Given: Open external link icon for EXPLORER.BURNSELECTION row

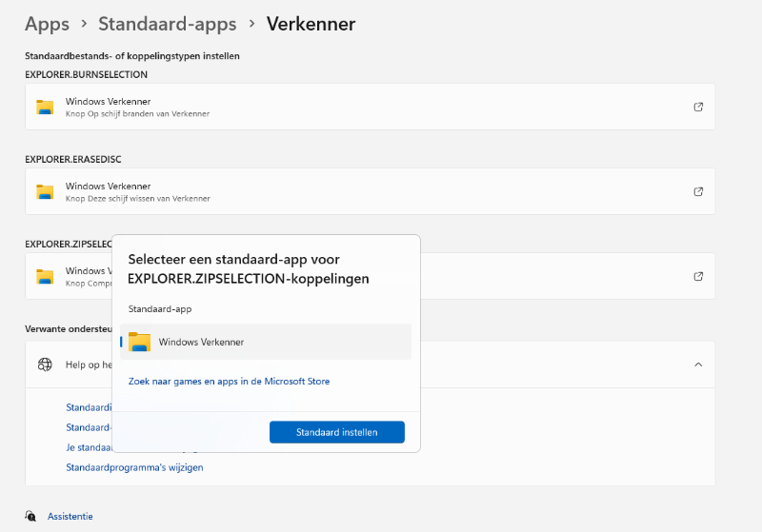Looking at the screenshot, I should 698,107.
